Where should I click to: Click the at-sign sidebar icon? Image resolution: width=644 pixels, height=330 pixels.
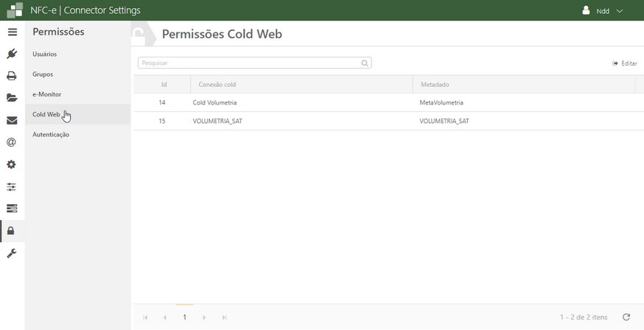point(12,142)
